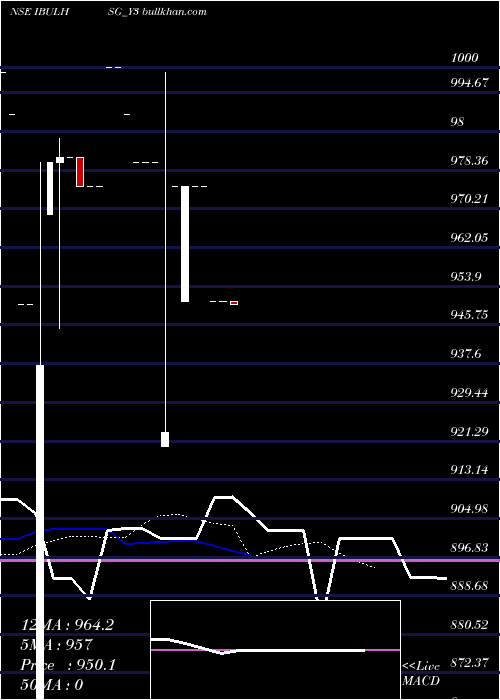Select the small red candlestick near 950

click(x=234, y=303)
